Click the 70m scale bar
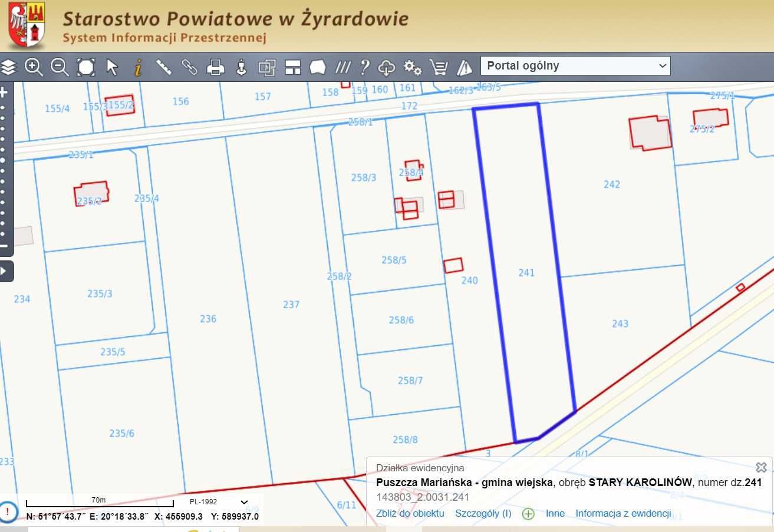 coord(100,503)
